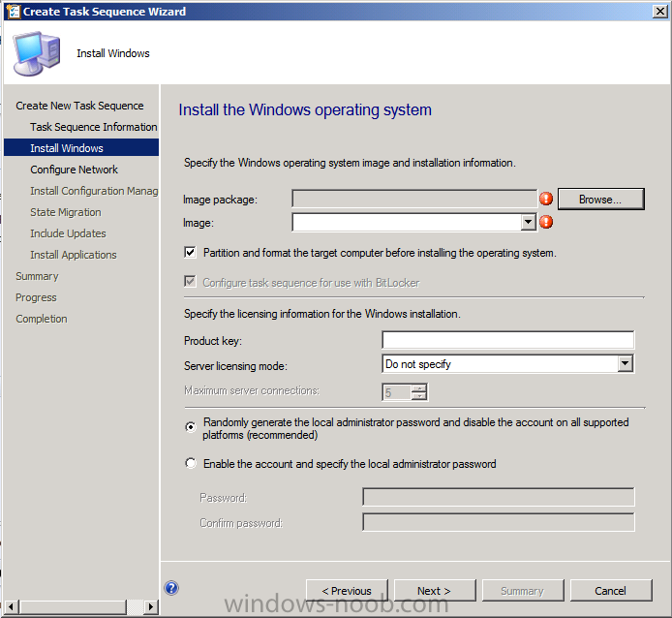This screenshot has height=618, width=672.
Task: Click the 'Maximum server connections:' label
Action: pyautogui.click(x=252, y=390)
